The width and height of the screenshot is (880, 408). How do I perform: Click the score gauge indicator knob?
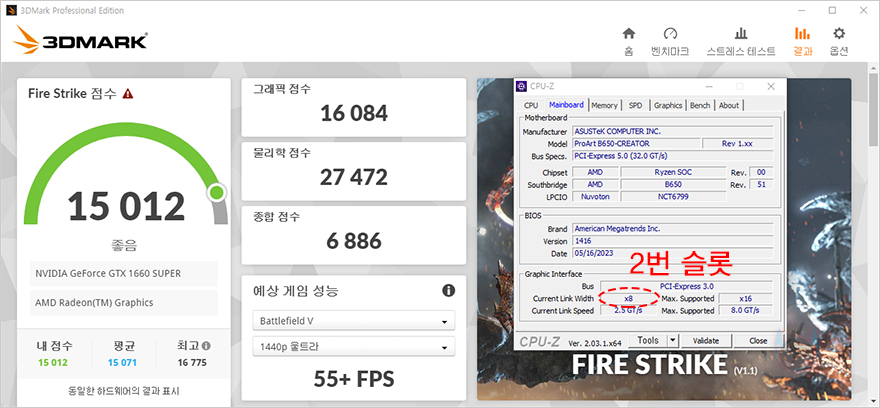point(216,192)
